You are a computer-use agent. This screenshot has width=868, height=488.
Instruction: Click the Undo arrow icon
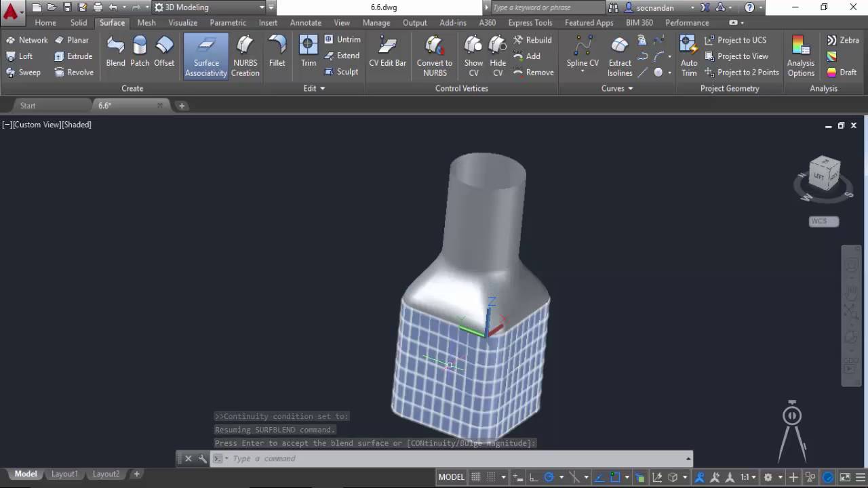[113, 7]
